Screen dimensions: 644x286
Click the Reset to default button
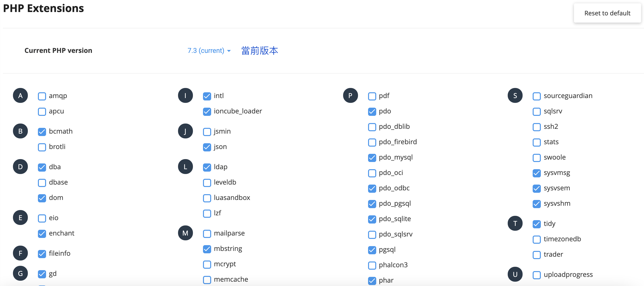click(x=608, y=13)
